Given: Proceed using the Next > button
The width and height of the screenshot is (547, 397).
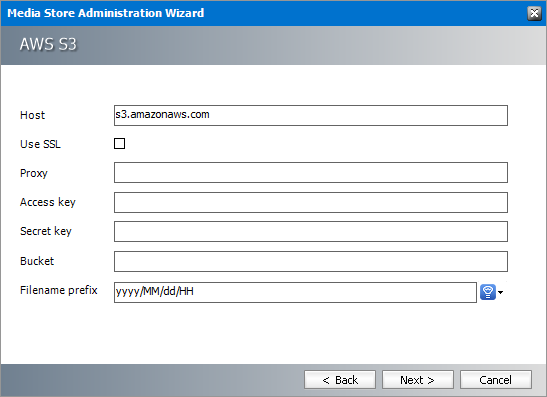Looking at the screenshot, I should tap(418, 380).
